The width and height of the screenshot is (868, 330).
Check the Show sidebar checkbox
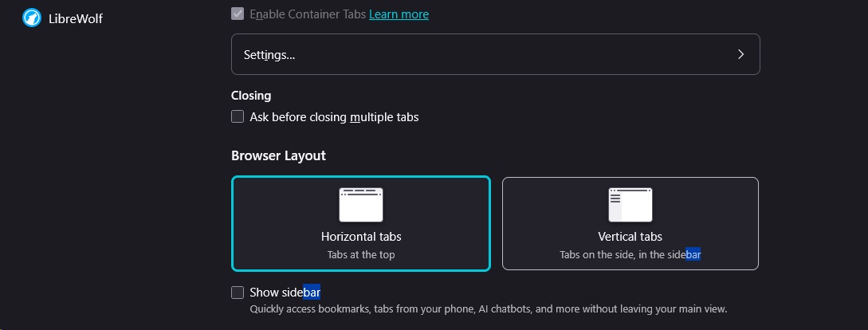click(x=238, y=293)
